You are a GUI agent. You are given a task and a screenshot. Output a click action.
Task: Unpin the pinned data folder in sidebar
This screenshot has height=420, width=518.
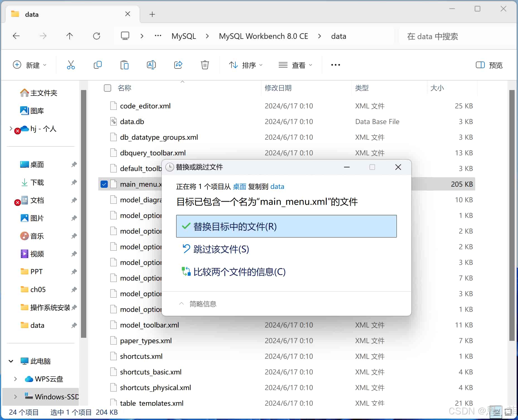[74, 325]
